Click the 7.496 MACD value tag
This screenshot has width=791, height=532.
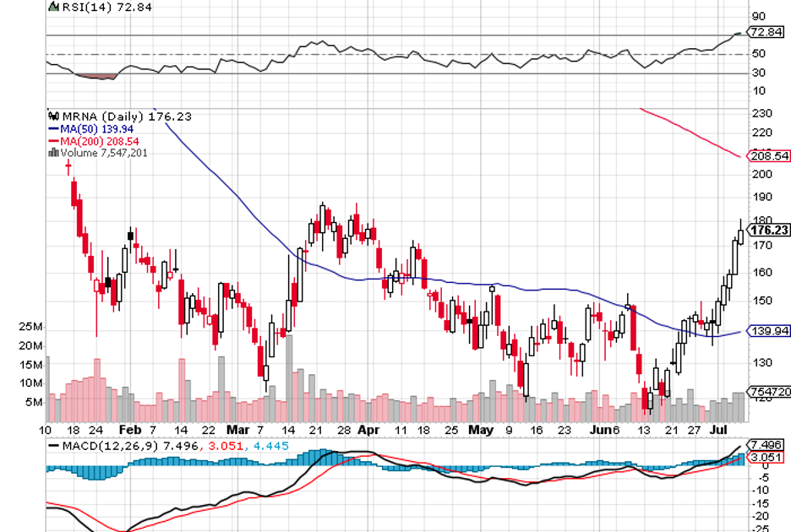pos(770,444)
